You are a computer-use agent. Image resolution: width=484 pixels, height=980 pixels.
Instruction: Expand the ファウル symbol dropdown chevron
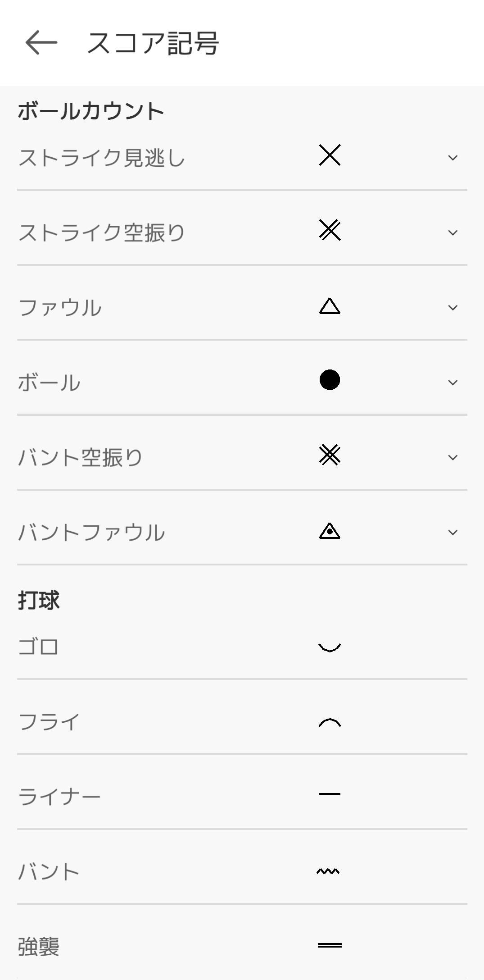click(x=453, y=308)
